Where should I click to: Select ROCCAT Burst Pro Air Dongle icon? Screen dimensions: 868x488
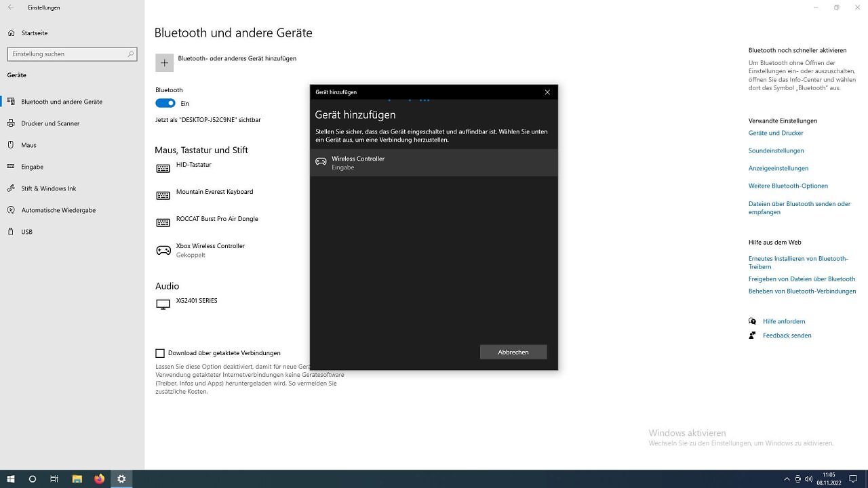pos(163,222)
